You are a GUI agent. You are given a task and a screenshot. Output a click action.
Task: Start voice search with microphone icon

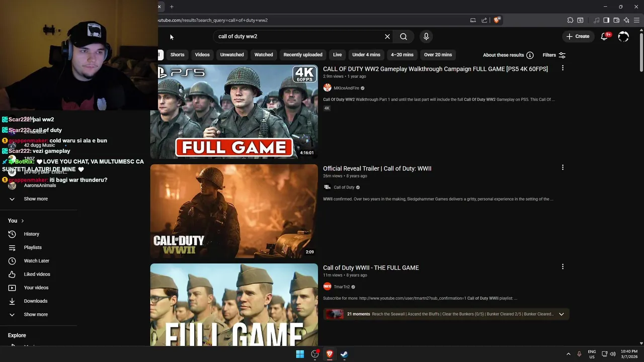[426, 36]
